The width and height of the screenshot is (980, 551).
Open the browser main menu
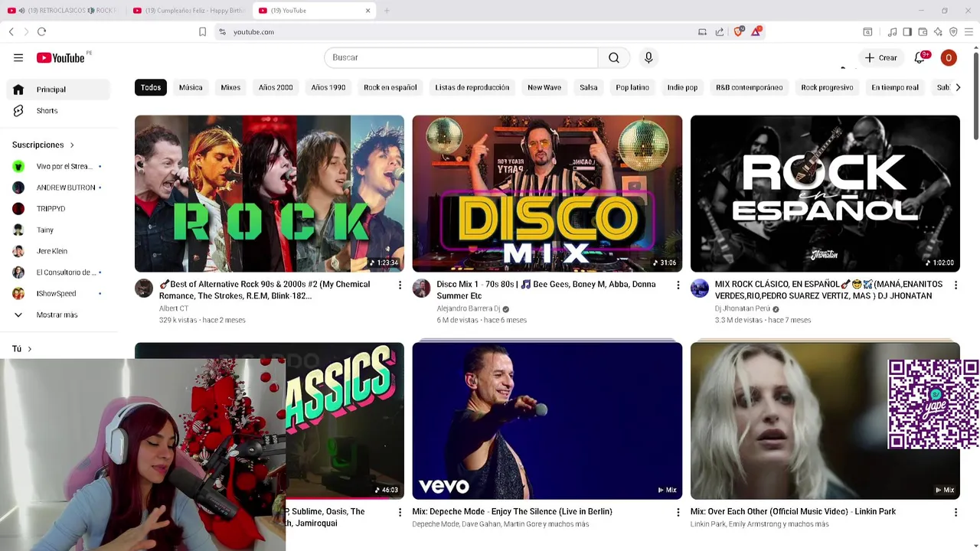click(969, 31)
